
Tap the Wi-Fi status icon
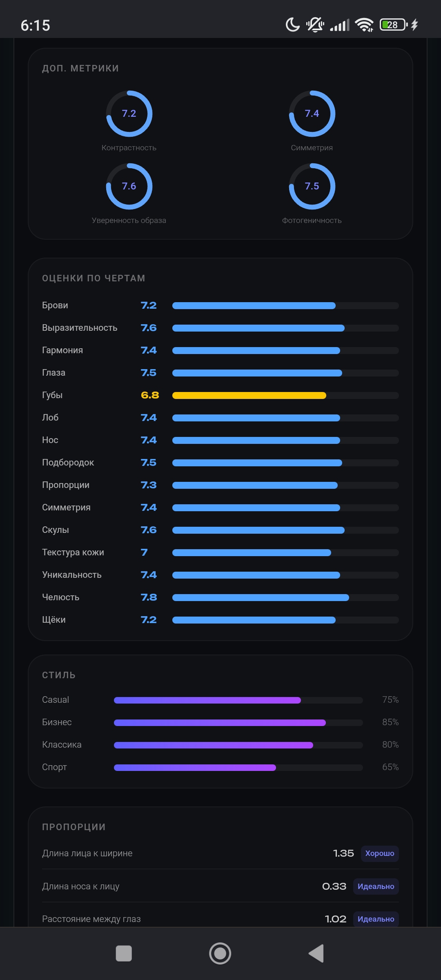[364, 25]
